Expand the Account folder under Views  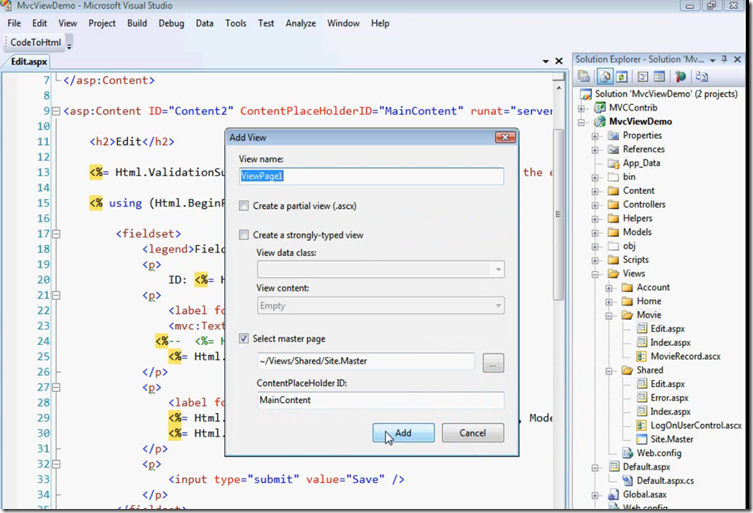point(609,288)
